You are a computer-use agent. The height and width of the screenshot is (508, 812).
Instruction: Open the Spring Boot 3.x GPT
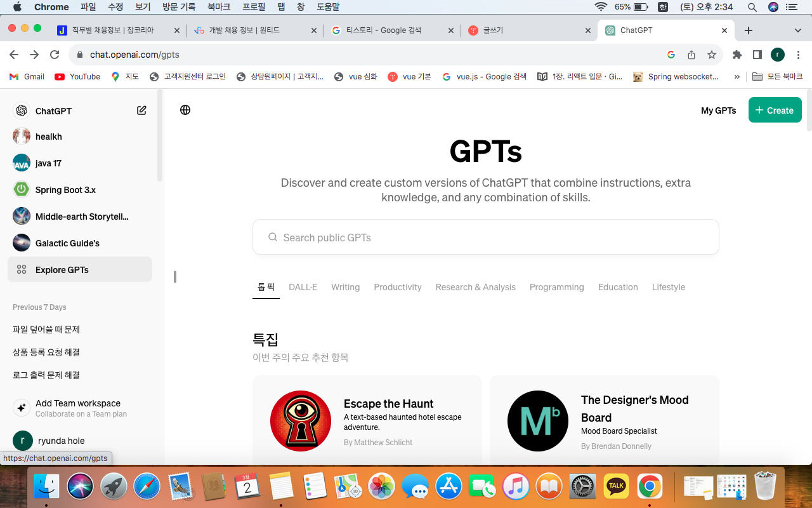pyautogui.click(x=80, y=190)
